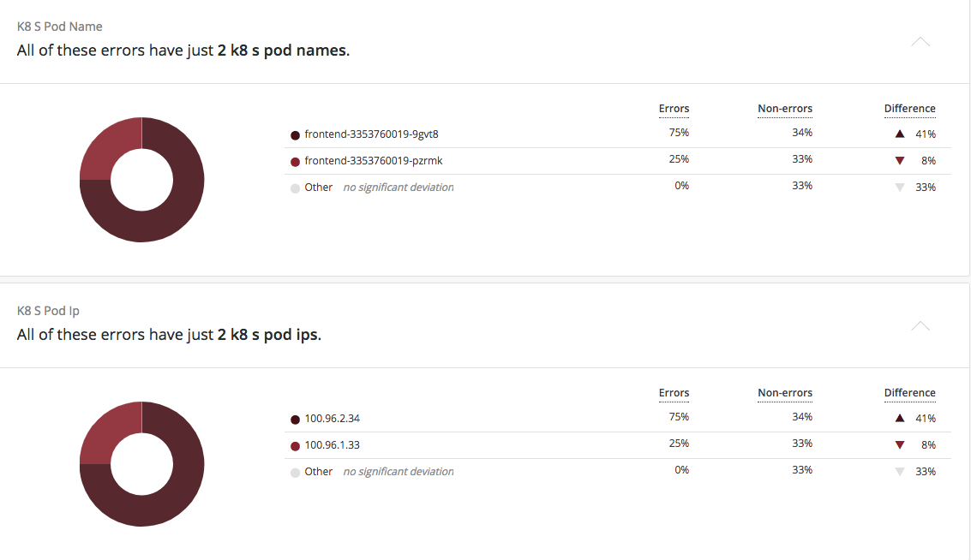Sort by Non-errors column in Pod Ip table
Viewport: 971px width, 560px height.
[x=785, y=392]
